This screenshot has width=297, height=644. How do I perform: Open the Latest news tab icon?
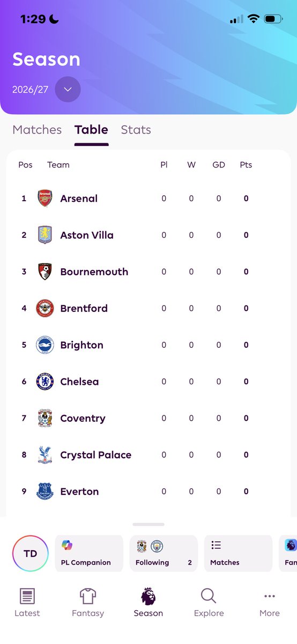coord(27,596)
